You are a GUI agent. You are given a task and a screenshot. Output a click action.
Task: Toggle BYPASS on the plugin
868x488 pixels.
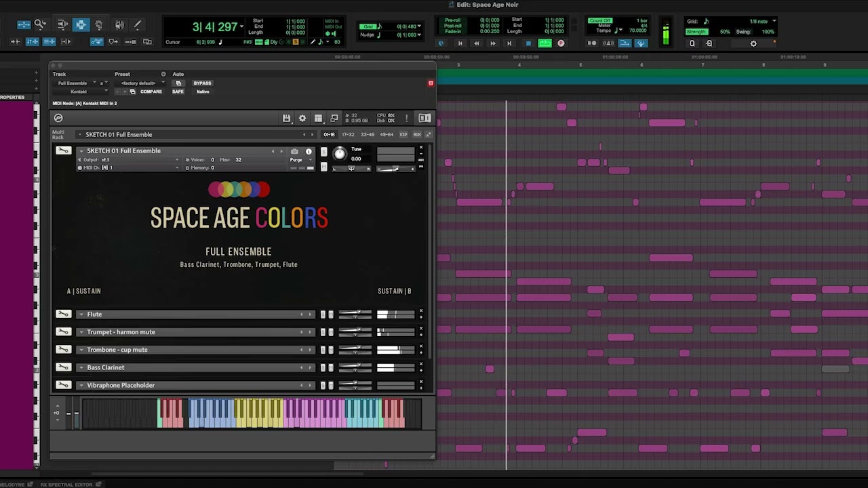coord(202,83)
